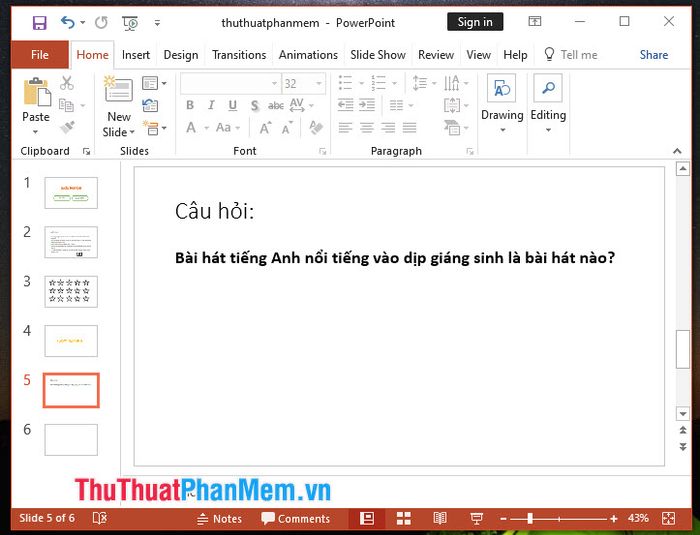This screenshot has width=700, height=535.
Task: Adjust the zoom slider handle
Action: [529, 518]
